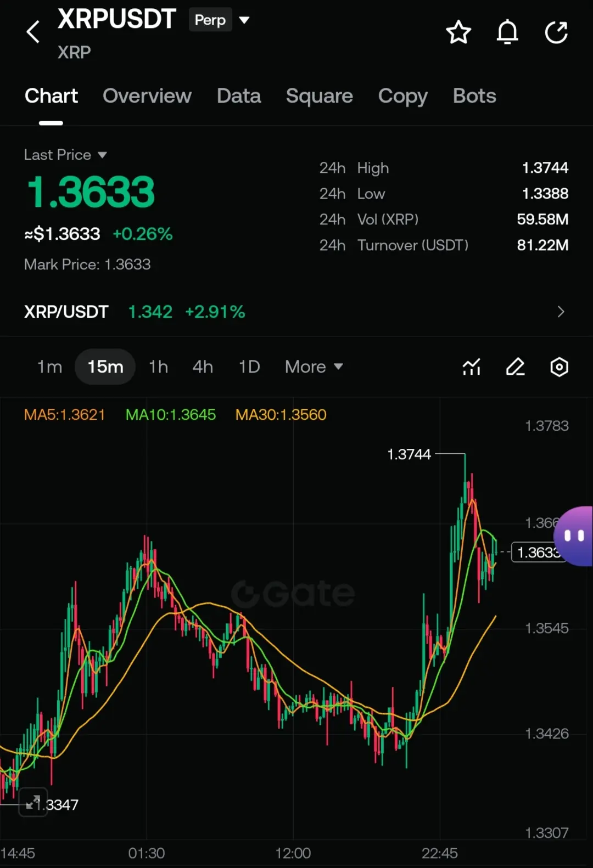Tap the MA30:1.3560 indicator label
The image size is (593, 868).
(x=281, y=415)
